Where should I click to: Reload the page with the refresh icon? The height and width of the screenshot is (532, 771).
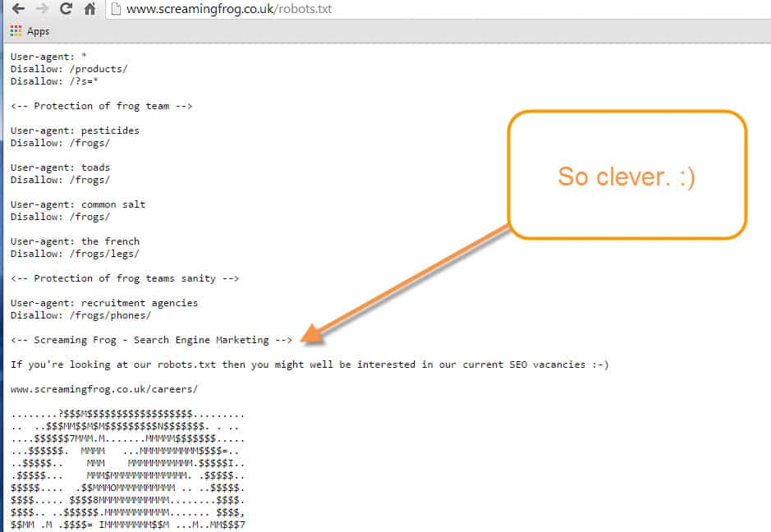[x=66, y=8]
